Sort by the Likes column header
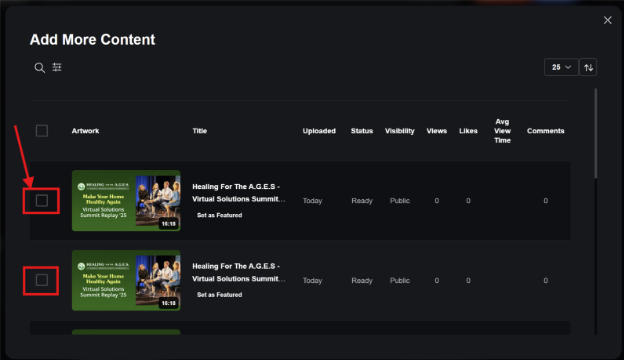Screen dimensions: 624x360 [468, 131]
